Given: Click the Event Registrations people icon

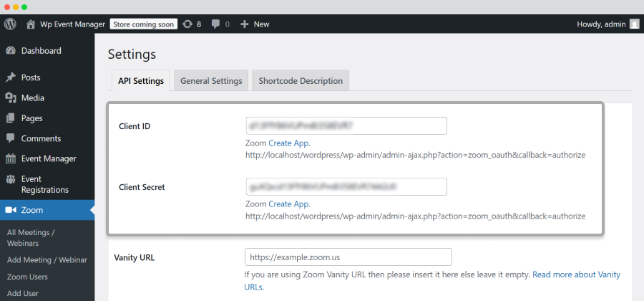Looking at the screenshot, I should pyautogui.click(x=11, y=179).
